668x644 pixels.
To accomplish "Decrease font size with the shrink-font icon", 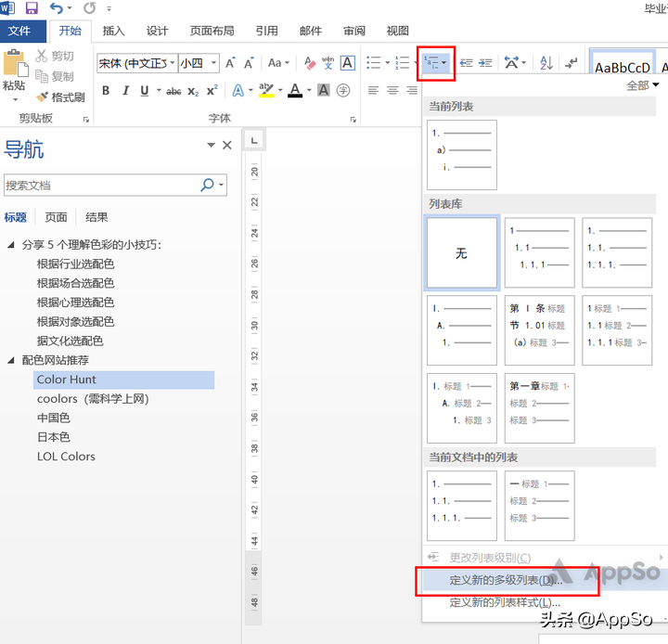I will coord(250,63).
